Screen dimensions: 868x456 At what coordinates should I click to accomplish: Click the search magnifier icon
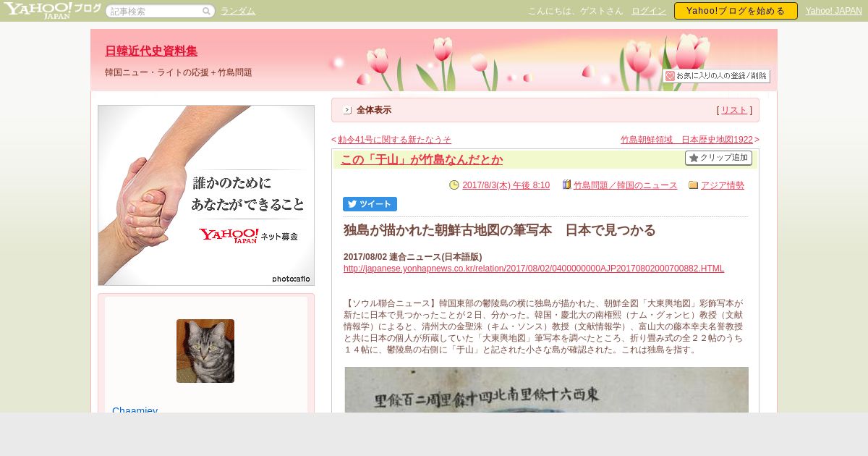[206, 11]
